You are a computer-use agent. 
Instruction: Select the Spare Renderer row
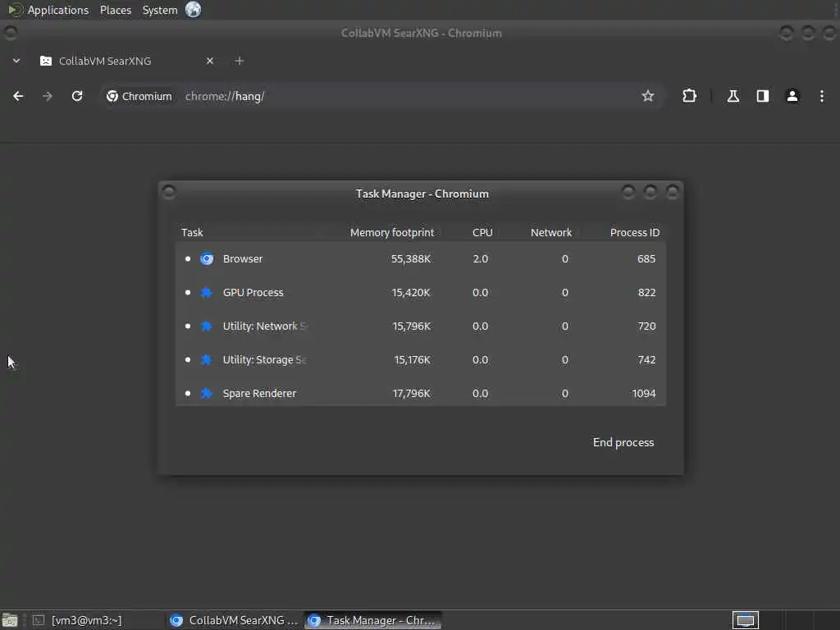pos(421,393)
